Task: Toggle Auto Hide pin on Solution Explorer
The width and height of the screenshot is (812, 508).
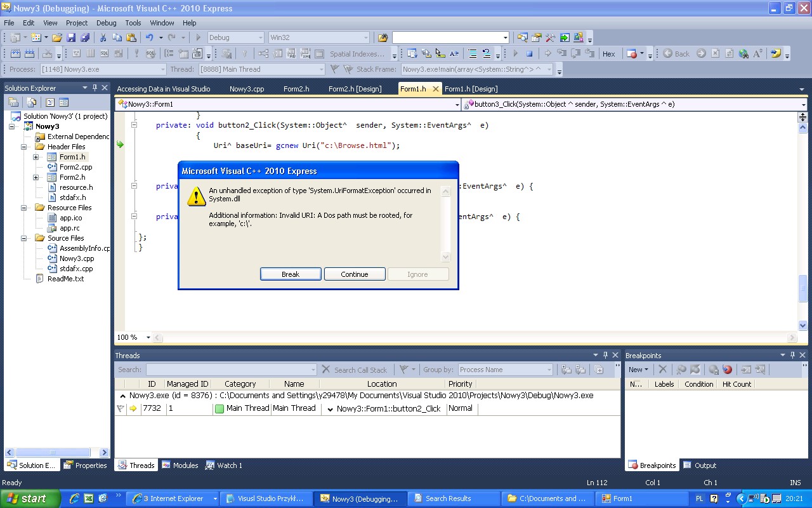Action: [95, 88]
